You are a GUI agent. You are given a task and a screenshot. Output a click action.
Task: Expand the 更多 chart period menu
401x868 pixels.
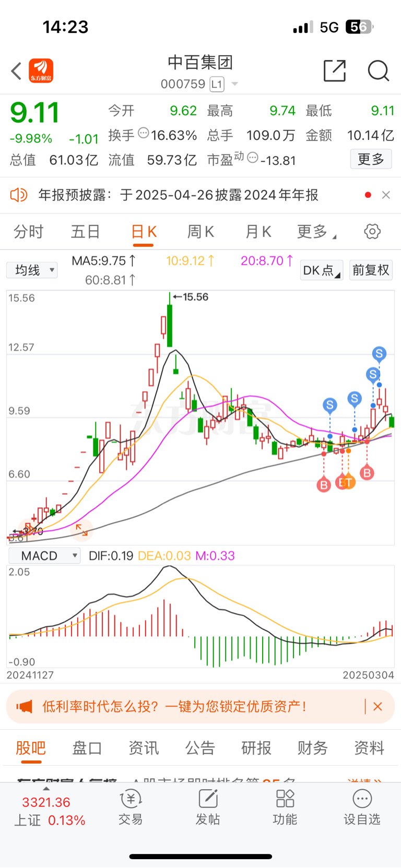pos(316,232)
